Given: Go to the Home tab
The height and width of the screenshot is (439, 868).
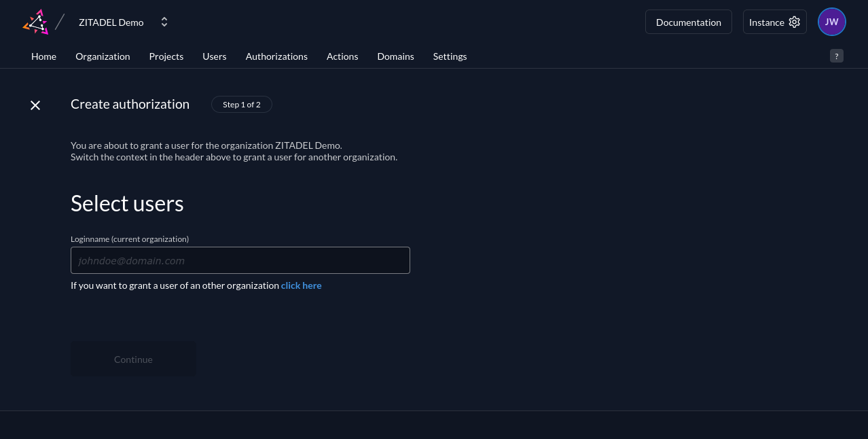Looking at the screenshot, I should tap(43, 56).
